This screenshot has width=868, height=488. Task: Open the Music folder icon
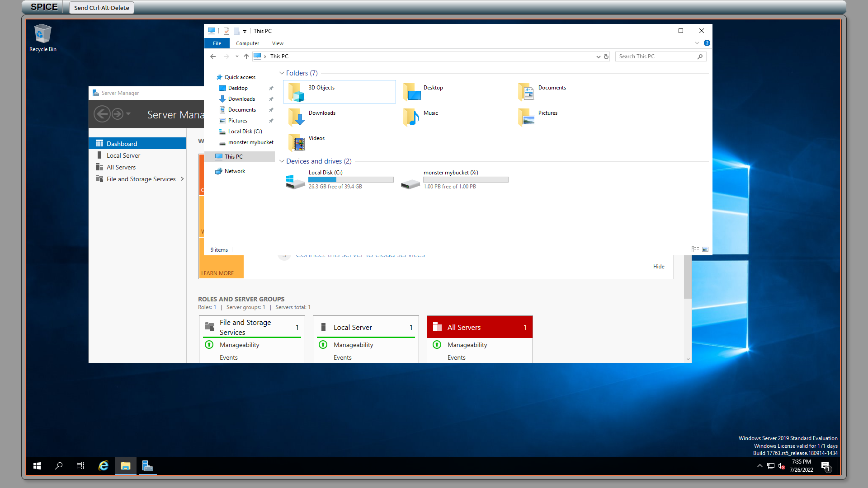[411, 117]
